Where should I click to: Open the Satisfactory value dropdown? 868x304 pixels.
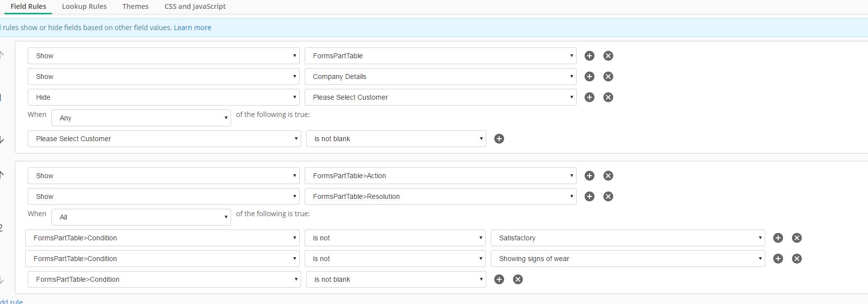pos(628,238)
